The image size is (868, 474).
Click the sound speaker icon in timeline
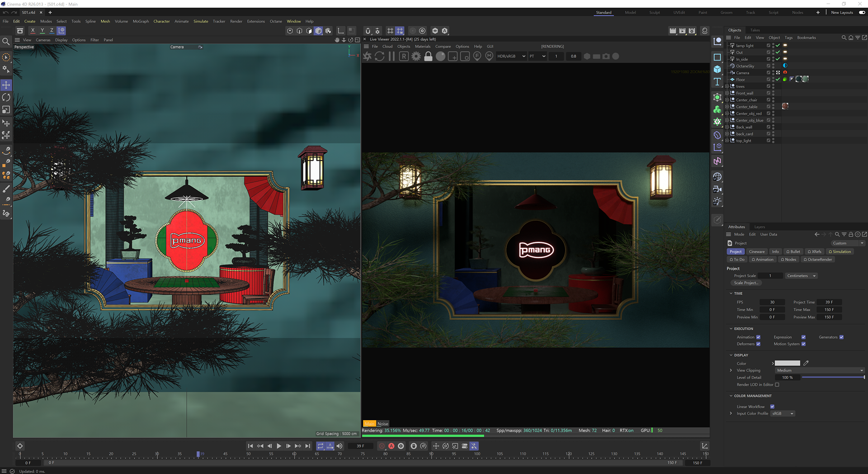coord(340,446)
